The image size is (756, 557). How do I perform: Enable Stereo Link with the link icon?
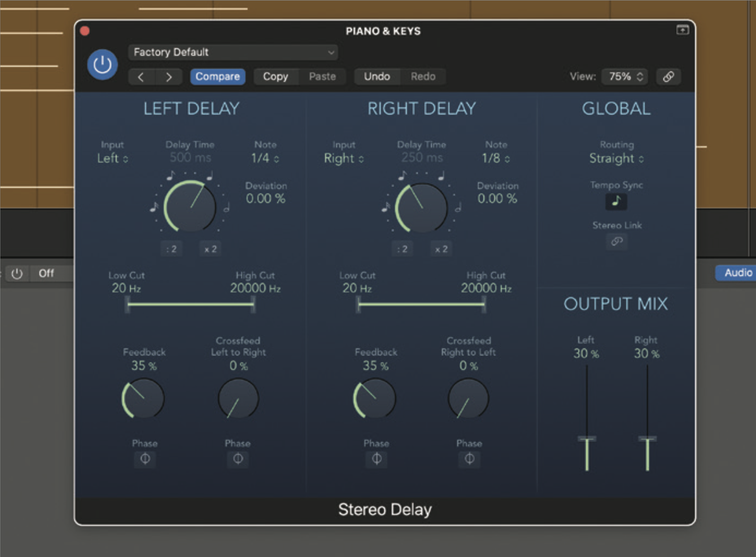[616, 242]
